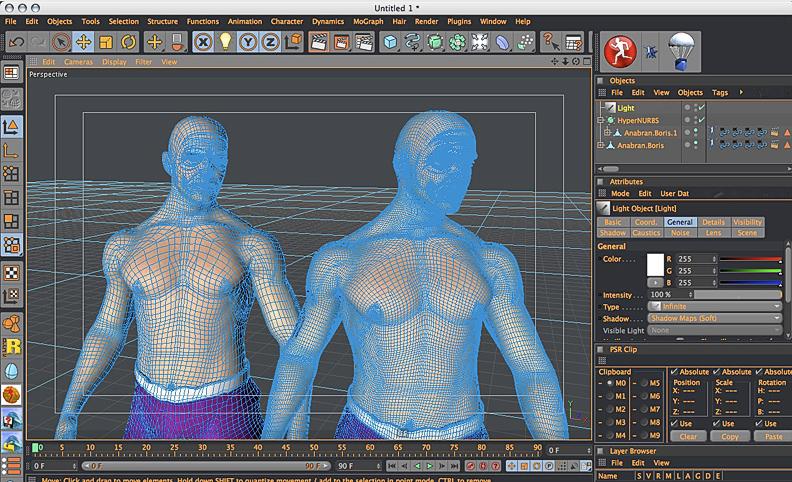Click the orange R icon in left sidebar
Screen dimensions: 792x482
(x=11, y=346)
